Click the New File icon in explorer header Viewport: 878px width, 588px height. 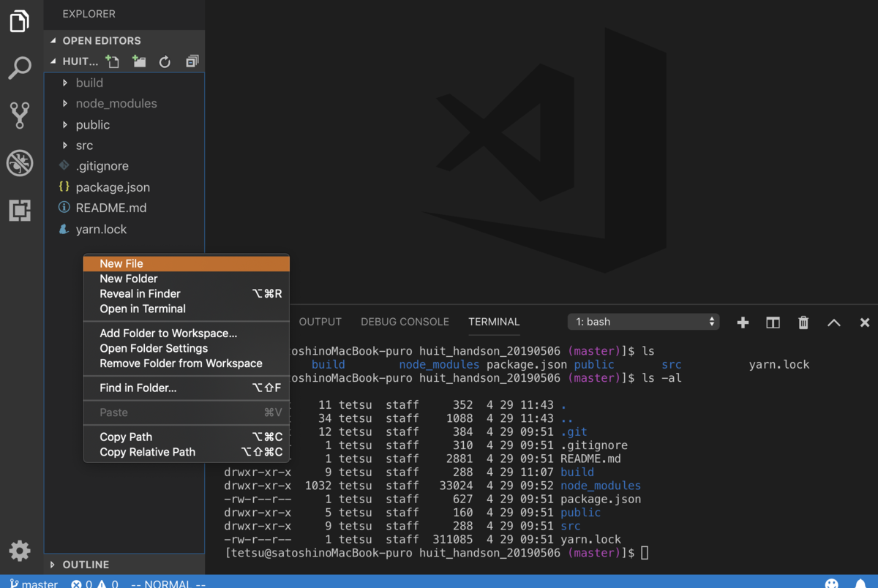click(x=112, y=61)
